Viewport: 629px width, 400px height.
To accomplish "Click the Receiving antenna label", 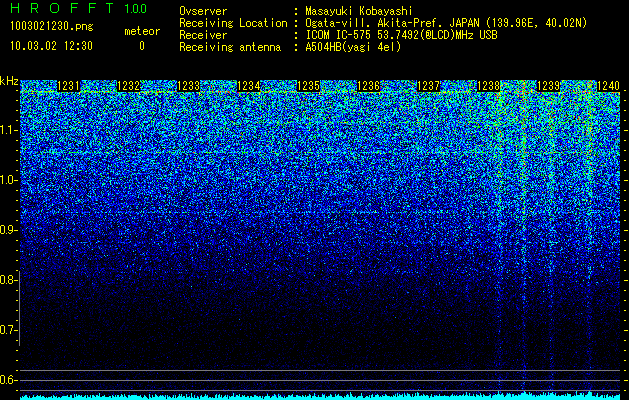I will (x=230, y=47).
